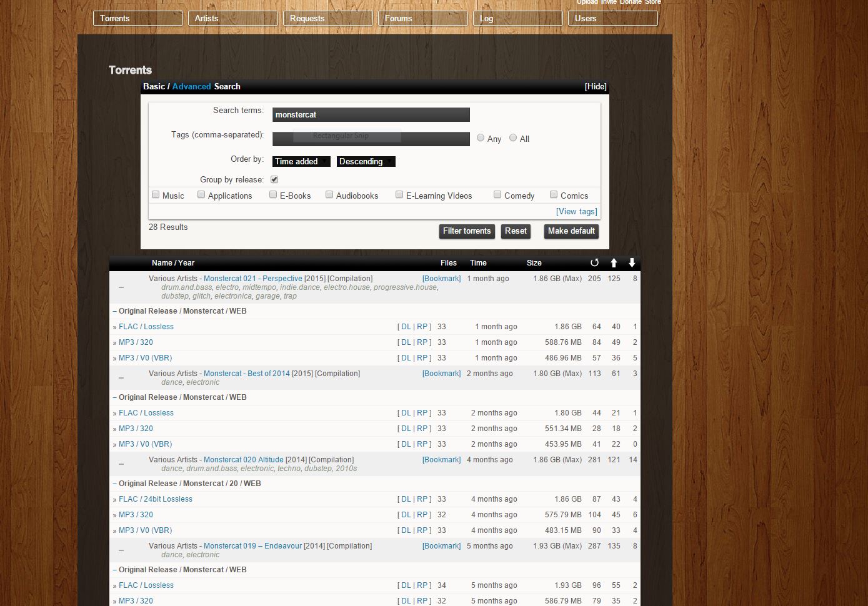Open FLAC / 24bit Lossless torrent
Viewport: 868px width, 606px height.
(156, 499)
